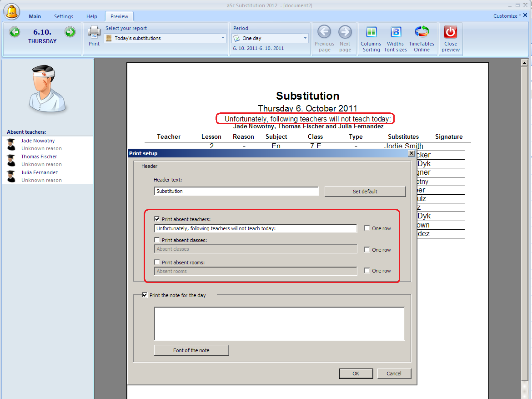
Task: Click the 6.10. THURSDAY date display
Action: [42, 36]
